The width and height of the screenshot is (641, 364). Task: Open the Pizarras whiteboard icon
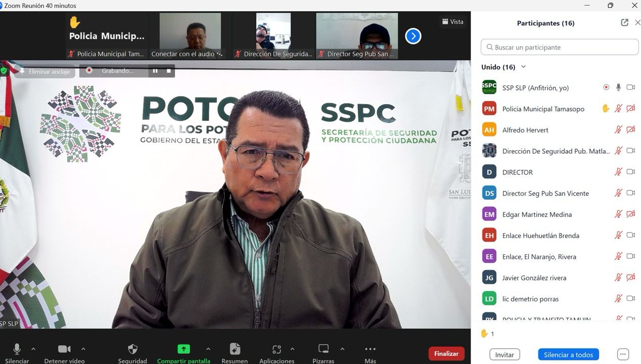[x=324, y=349]
